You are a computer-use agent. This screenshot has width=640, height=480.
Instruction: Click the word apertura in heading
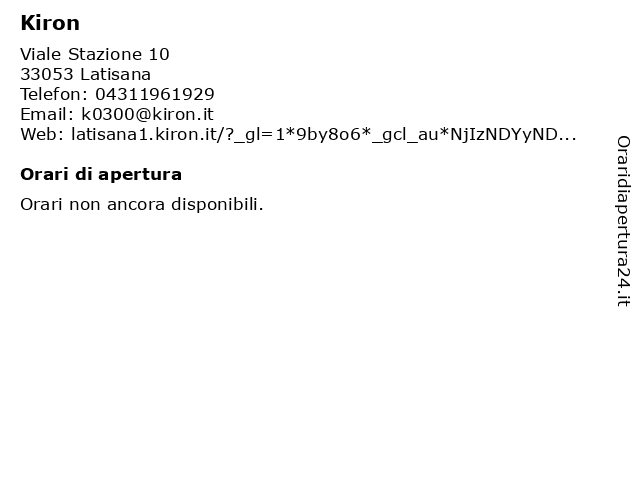coord(140,176)
